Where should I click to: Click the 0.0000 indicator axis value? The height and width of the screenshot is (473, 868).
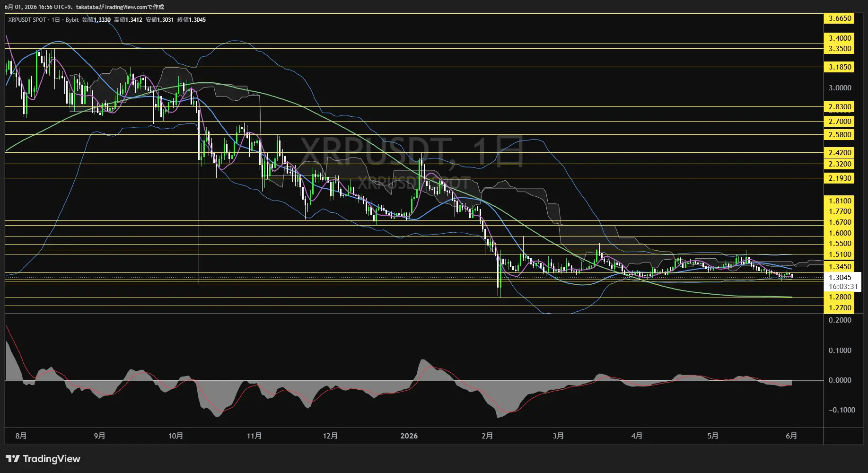[x=840, y=380]
